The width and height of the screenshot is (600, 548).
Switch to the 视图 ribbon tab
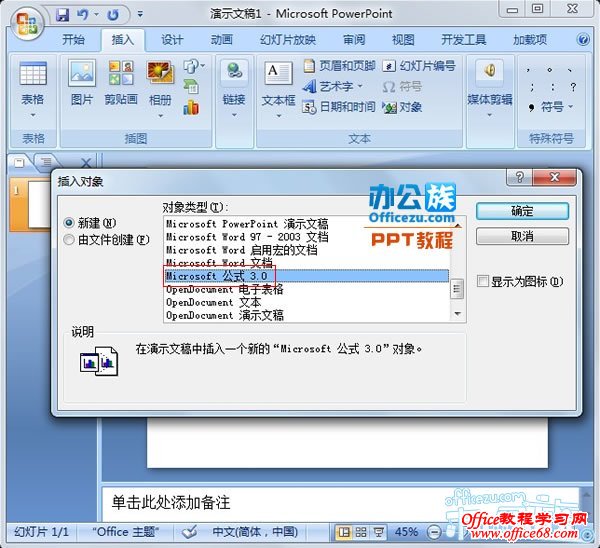point(403,40)
